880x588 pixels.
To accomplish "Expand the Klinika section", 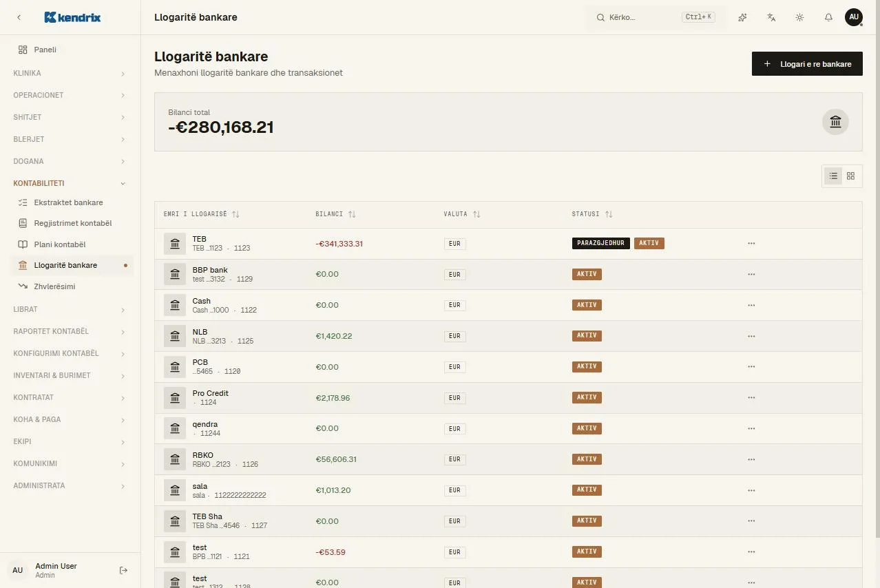I will click(x=70, y=73).
